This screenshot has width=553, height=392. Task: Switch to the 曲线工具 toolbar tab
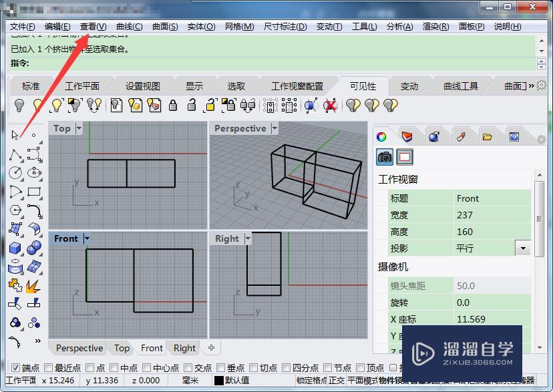pyautogui.click(x=461, y=86)
